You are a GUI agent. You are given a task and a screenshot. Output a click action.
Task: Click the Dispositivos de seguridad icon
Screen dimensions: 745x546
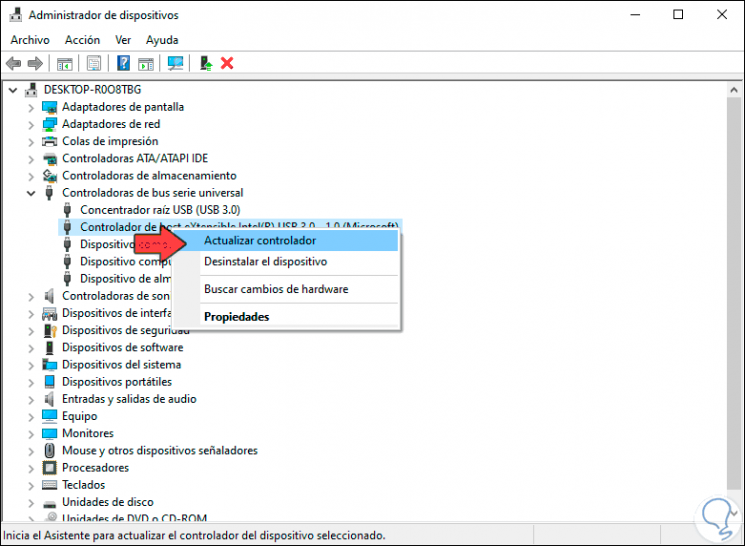[x=49, y=330]
